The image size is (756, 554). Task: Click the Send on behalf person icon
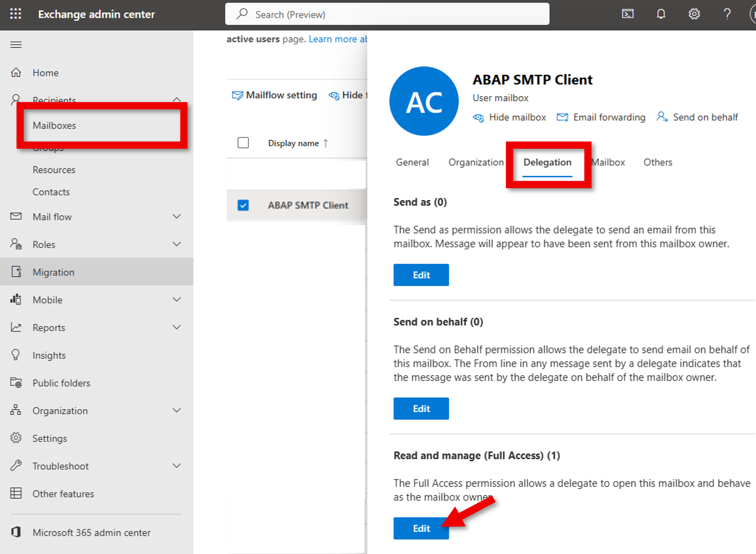pos(662,117)
